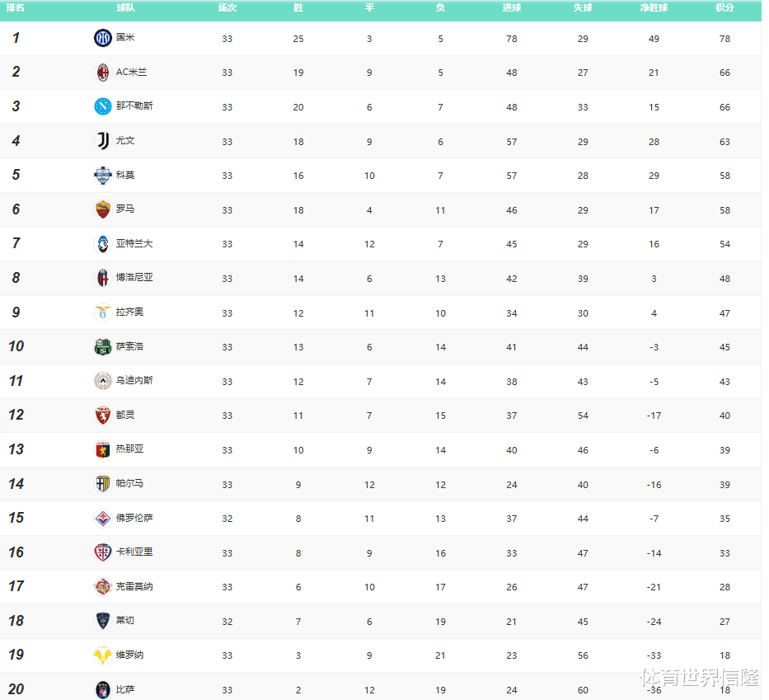The width and height of the screenshot is (769, 700).
Task: Open the 科莫 team name link
Action: (124, 176)
